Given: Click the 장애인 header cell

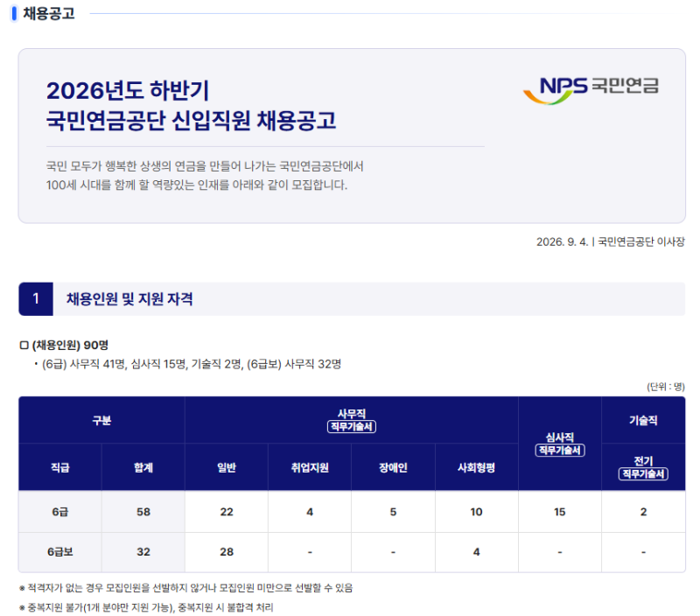Looking at the screenshot, I should (x=393, y=467).
